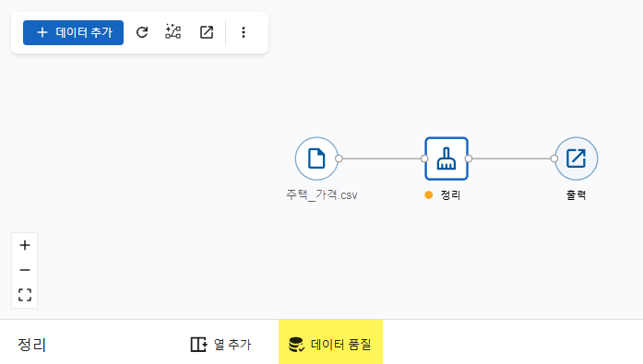
Task: Open the highlighted 데이터 품질 tab
Action: pos(330,342)
